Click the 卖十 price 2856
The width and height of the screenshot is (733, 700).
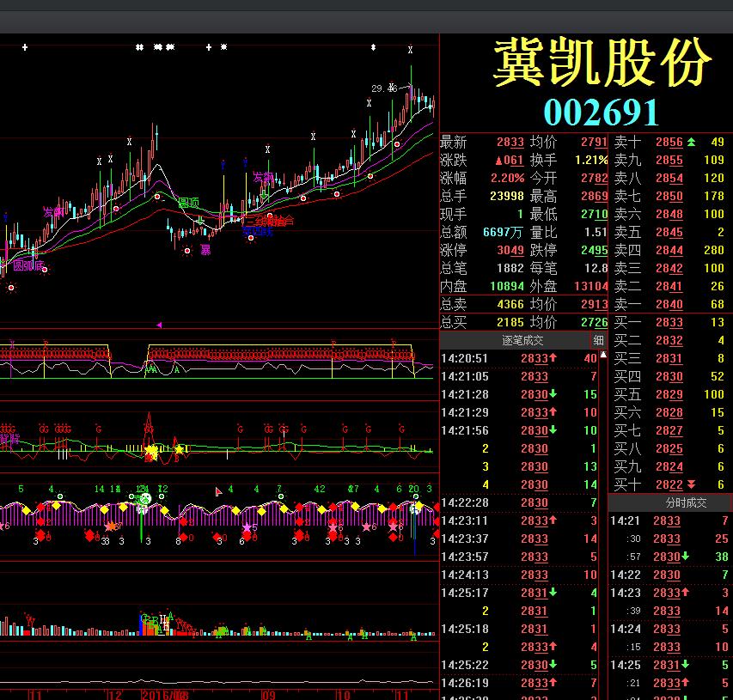point(669,142)
